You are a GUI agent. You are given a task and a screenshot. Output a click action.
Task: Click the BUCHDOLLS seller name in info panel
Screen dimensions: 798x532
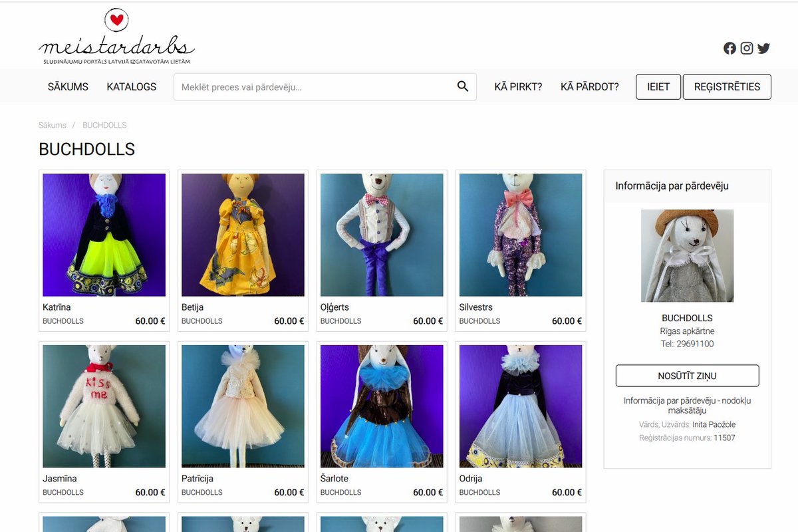[x=687, y=318]
